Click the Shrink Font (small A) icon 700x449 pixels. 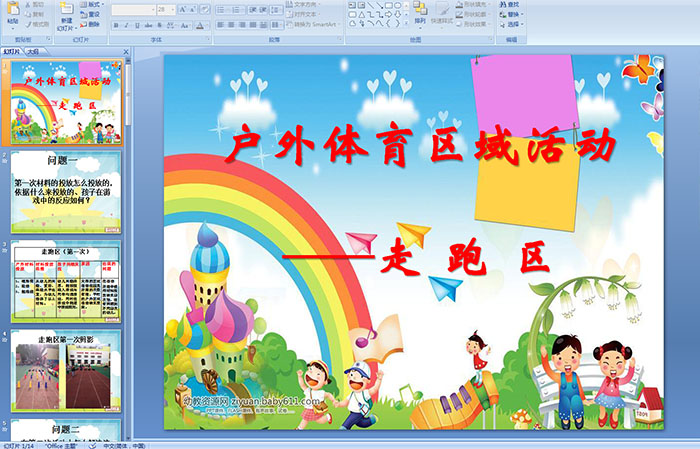tap(192, 9)
